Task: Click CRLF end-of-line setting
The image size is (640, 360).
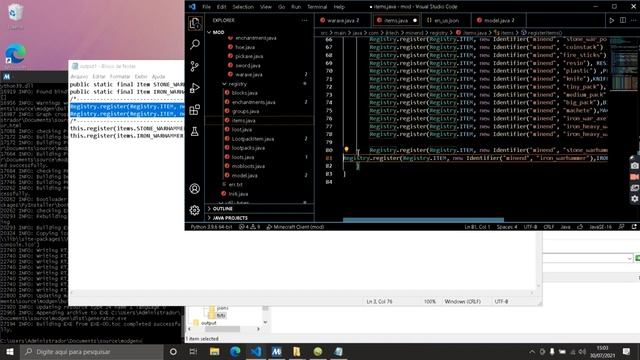Action: tap(549, 227)
